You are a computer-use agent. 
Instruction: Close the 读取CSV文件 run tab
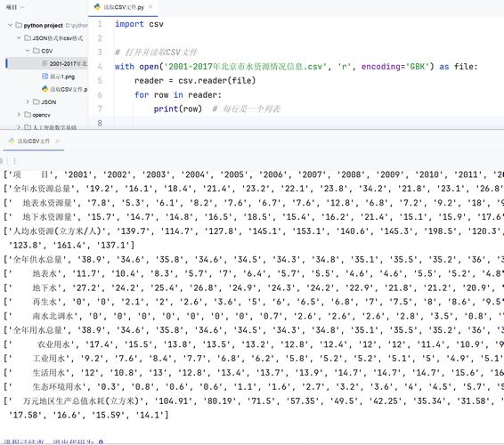tap(57, 141)
